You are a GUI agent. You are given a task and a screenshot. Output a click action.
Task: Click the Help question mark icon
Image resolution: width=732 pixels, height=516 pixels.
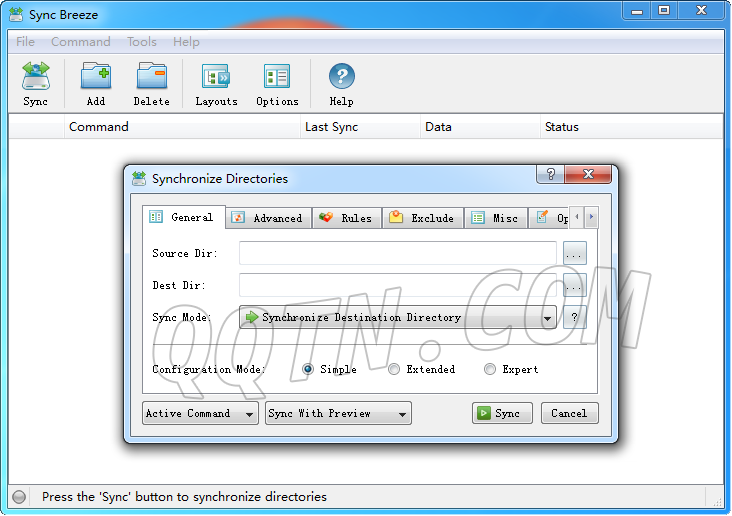coord(341,77)
